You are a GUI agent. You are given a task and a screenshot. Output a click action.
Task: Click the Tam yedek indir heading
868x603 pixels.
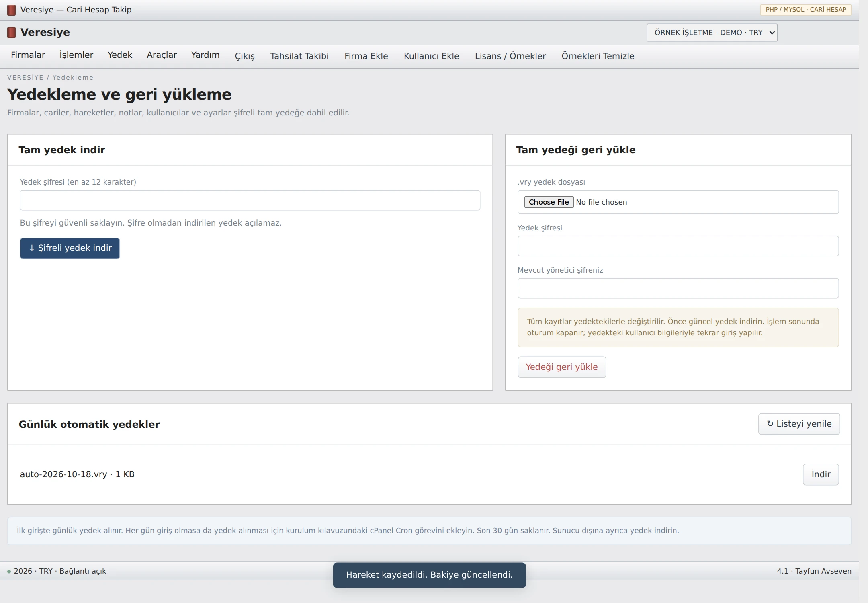click(62, 150)
